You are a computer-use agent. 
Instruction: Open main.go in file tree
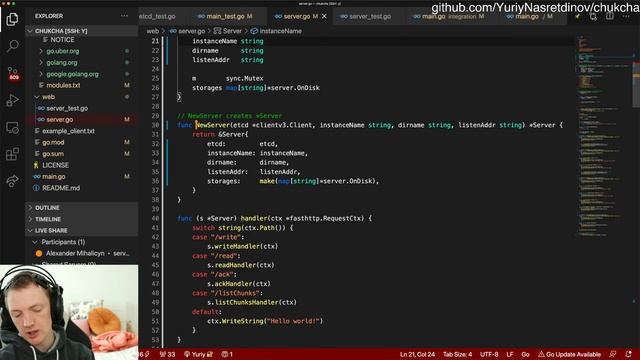click(x=53, y=177)
